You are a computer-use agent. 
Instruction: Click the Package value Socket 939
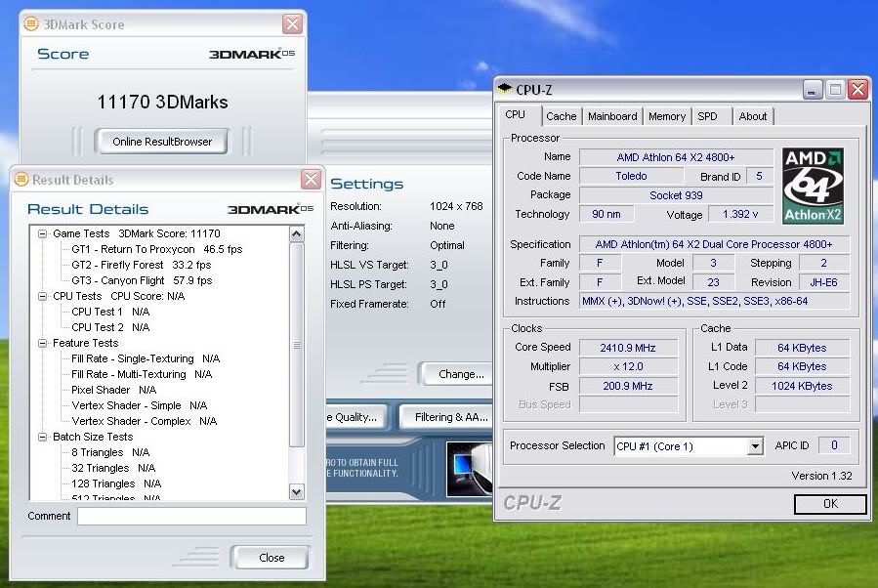point(675,195)
